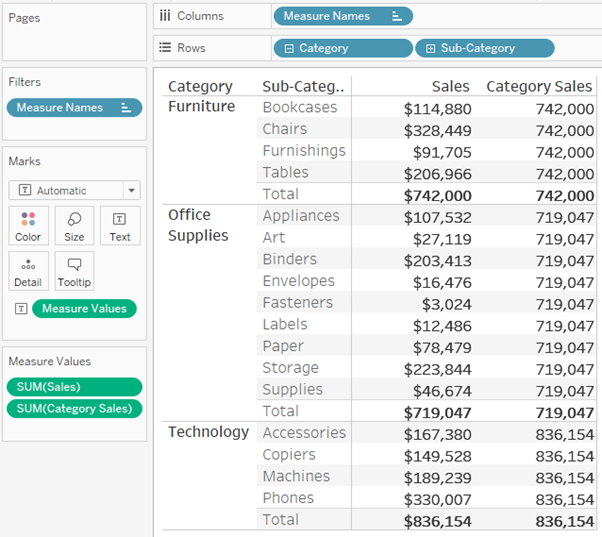Click the text icon beside Measure Values pill

(20, 309)
